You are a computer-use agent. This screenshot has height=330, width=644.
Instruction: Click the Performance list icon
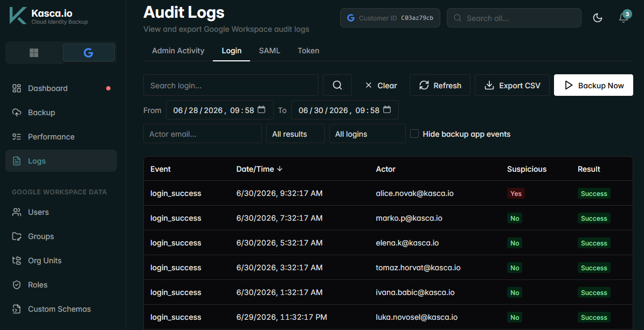tap(17, 137)
